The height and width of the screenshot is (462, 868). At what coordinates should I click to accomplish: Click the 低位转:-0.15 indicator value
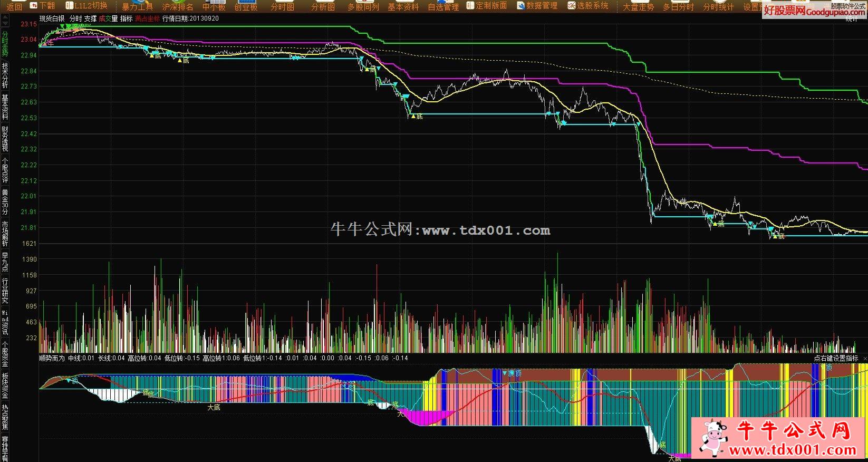click(x=182, y=358)
